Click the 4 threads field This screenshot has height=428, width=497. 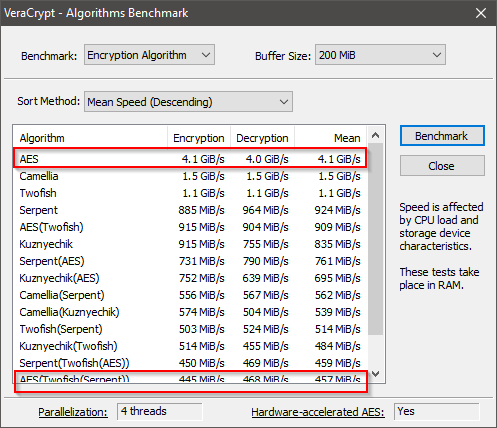(160, 412)
